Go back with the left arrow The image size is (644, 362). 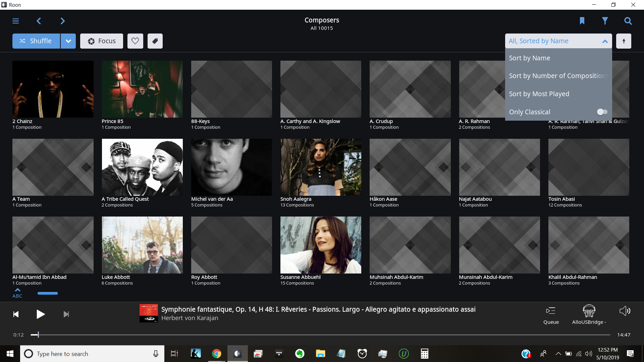coord(39,21)
